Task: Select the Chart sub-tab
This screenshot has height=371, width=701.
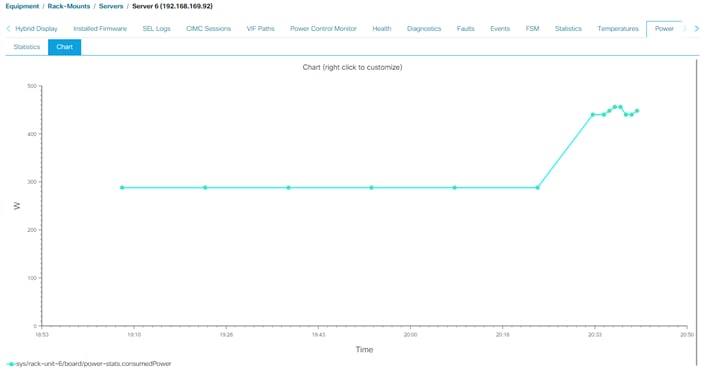Action: (x=64, y=47)
